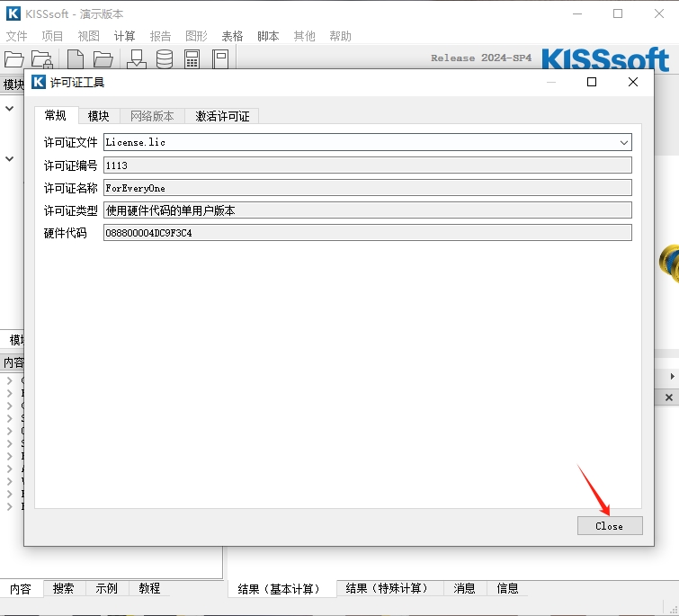679x616 pixels.
Task: Click the 许可证名称 field ForEveryOne
Action: point(367,188)
